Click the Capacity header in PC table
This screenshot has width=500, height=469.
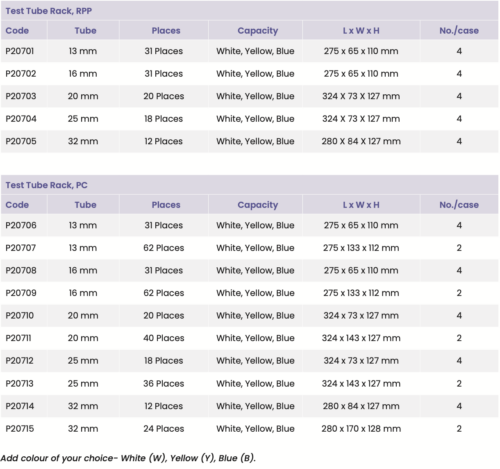258,205
